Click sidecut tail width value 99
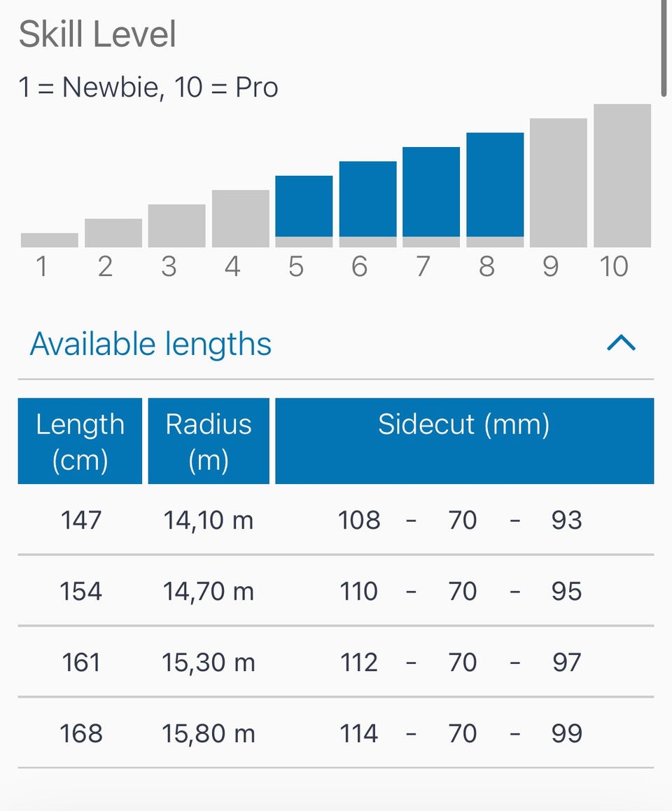 [x=566, y=733]
